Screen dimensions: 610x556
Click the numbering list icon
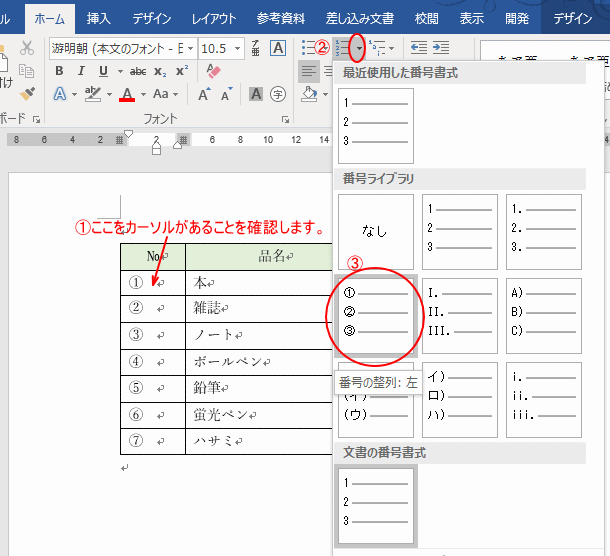click(x=341, y=48)
